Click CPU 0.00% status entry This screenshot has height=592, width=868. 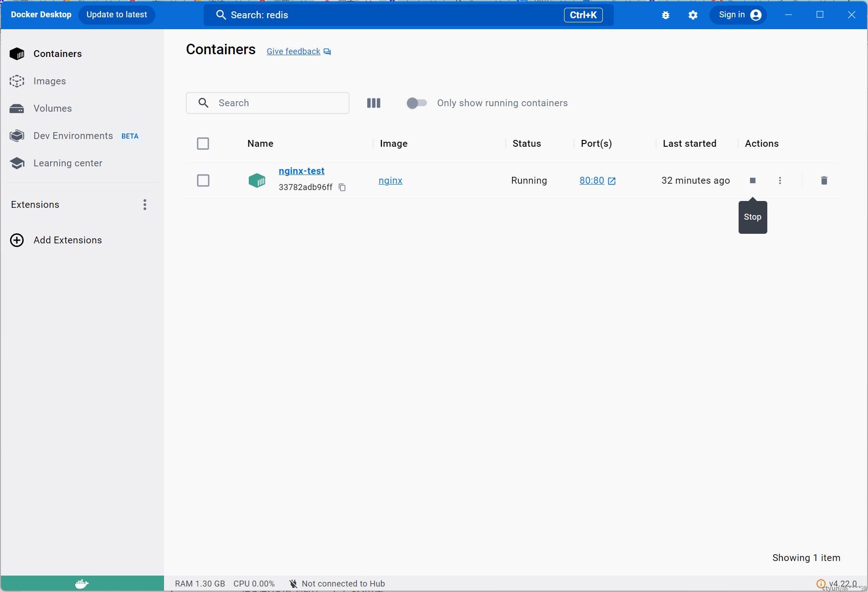click(254, 584)
